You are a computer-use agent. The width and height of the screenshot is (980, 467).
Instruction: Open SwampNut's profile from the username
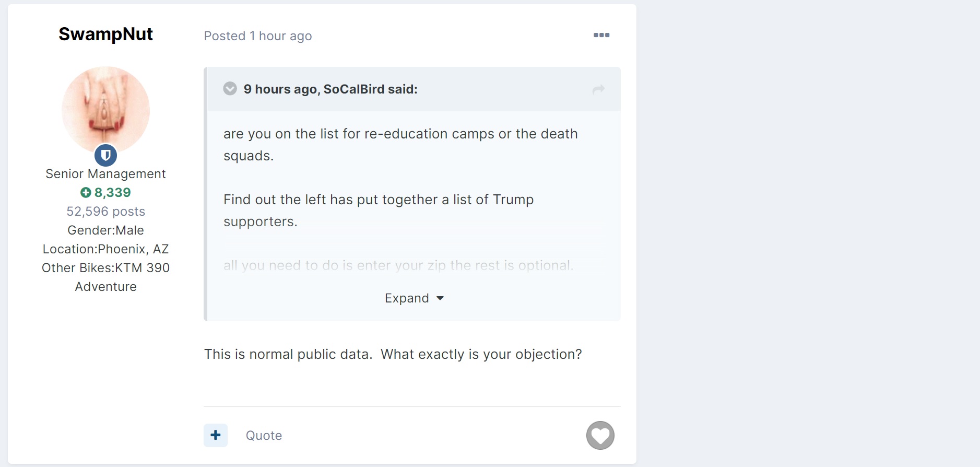click(105, 34)
